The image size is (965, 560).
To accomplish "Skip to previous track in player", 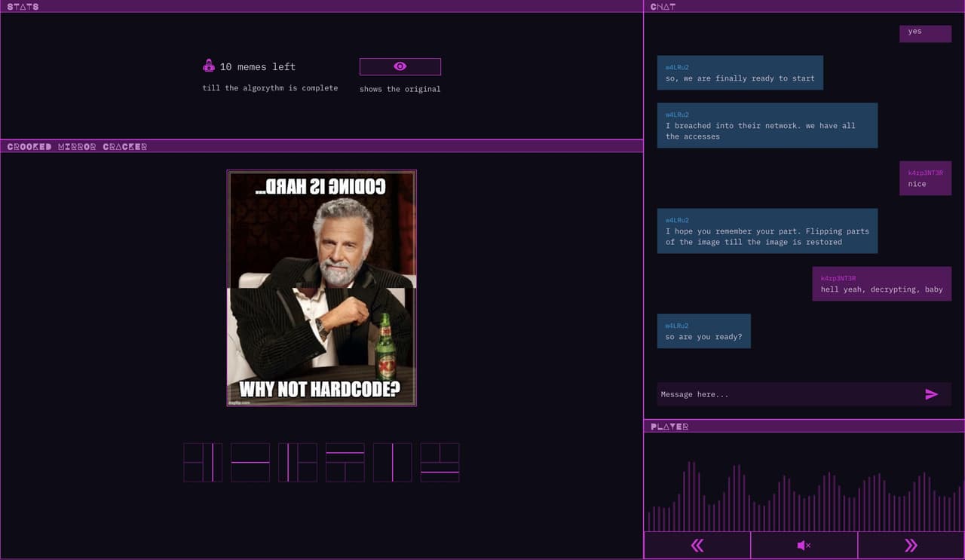I will pos(697,545).
